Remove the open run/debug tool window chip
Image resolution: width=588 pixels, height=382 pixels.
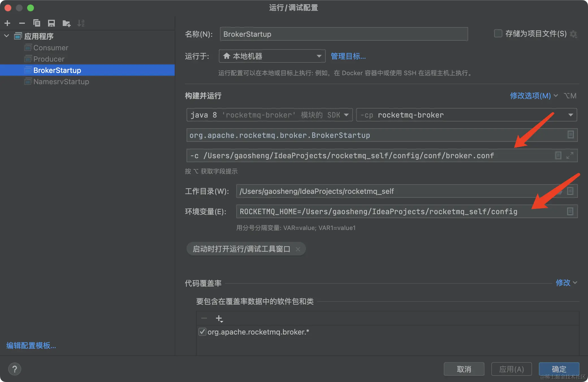click(298, 249)
